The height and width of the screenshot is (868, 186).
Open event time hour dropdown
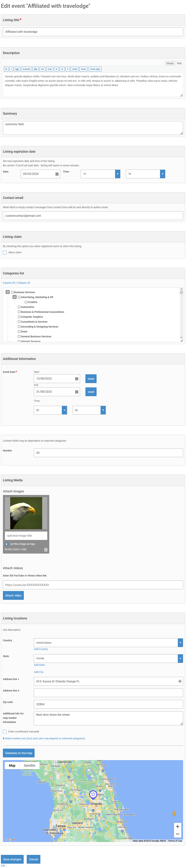point(51,410)
